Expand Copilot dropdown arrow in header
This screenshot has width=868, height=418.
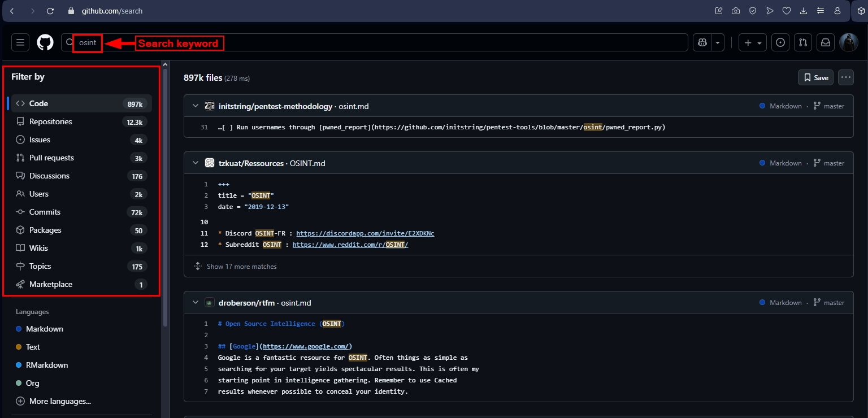(x=718, y=42)
